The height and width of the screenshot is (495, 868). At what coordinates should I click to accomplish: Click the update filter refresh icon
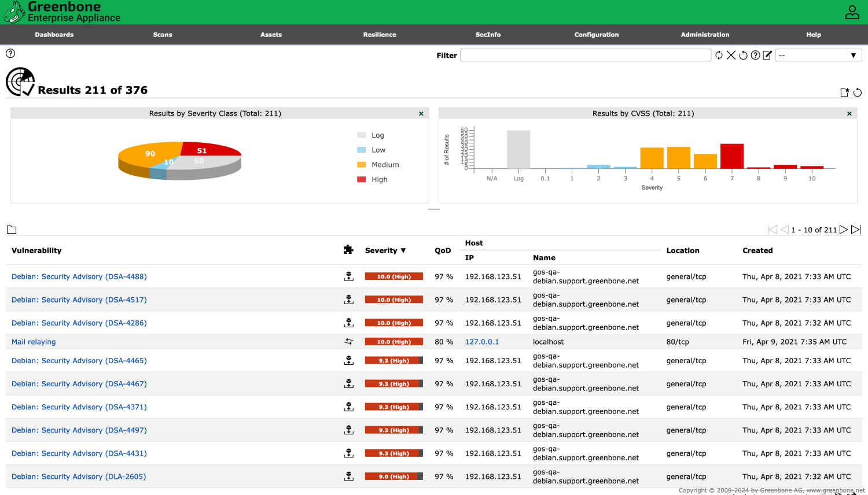pyautogui.click(x=719, y=55)
